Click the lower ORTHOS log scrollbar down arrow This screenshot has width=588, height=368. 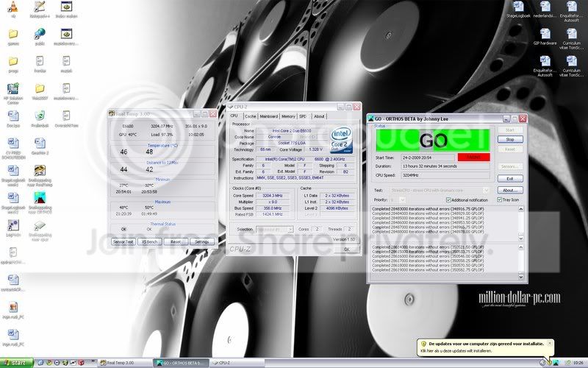click(521, 277)
